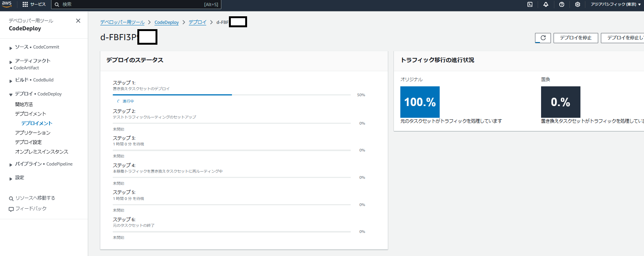Click the ステップ 2 progress bar
Image resolution: width=644 pixels, height=256 pixels.
pyautogui.click(x=232, y=123)
